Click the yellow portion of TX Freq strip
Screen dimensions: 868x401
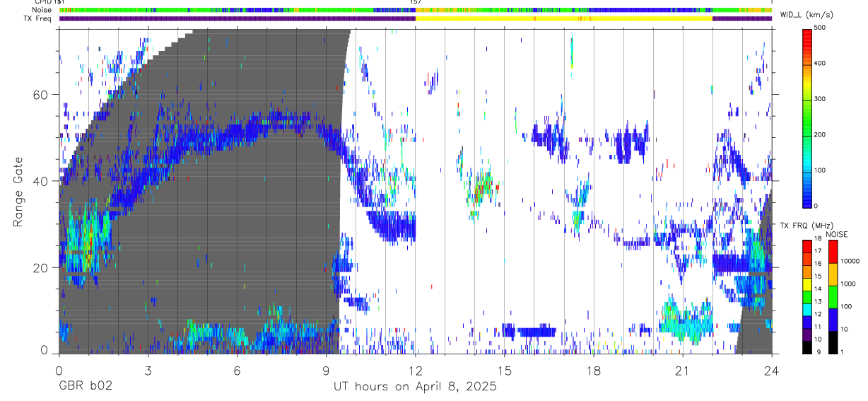click(x=563, y=18)
